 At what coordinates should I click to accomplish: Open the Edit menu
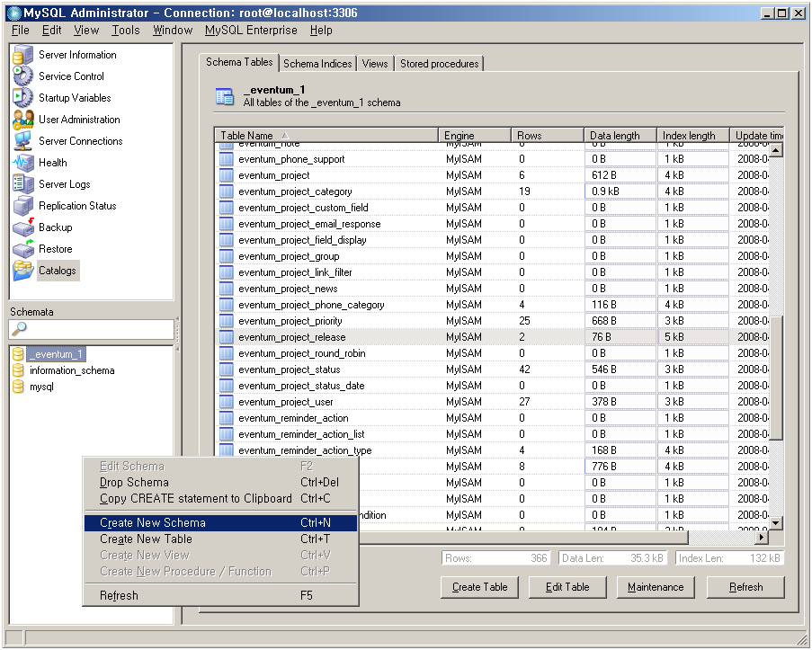tap(52, 30)
